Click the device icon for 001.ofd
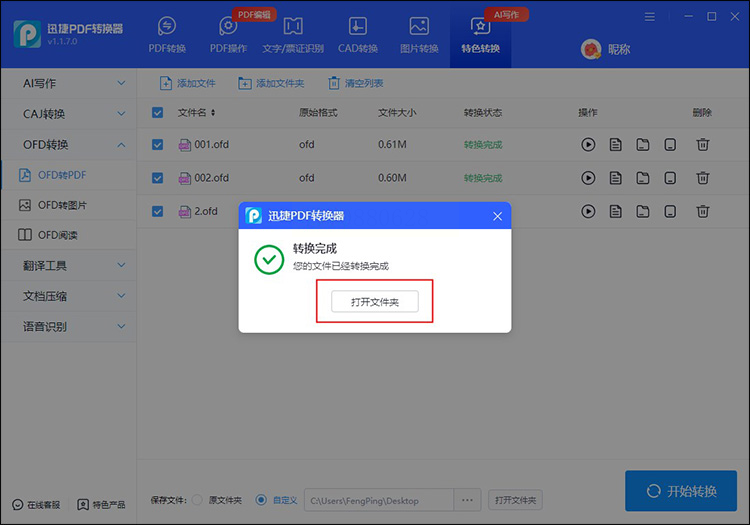The height and width of the screenshot is (525, 750). pyautogui.click(x=670, y=144)
